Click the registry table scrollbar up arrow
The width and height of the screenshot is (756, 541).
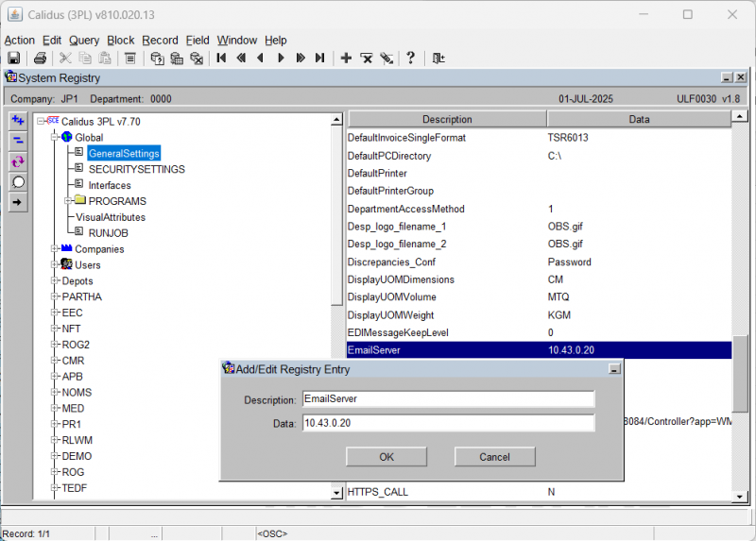[x=740, y=116]
